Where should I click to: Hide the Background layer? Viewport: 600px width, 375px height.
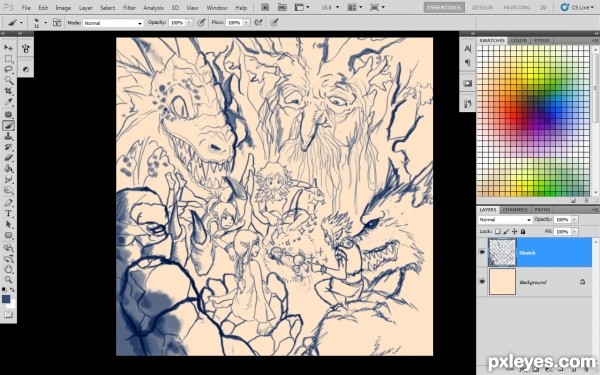pyautogui.click(x=482, y=282)
